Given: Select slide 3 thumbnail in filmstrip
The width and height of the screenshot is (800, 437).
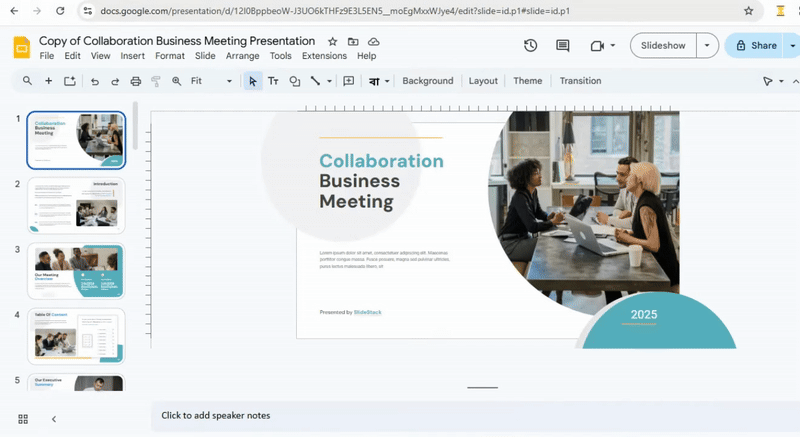Looking at the screenshot, I should [76, 271].
